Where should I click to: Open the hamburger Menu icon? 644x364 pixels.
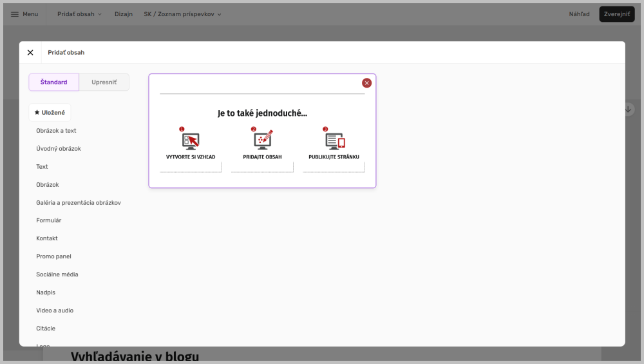(15, 14)
